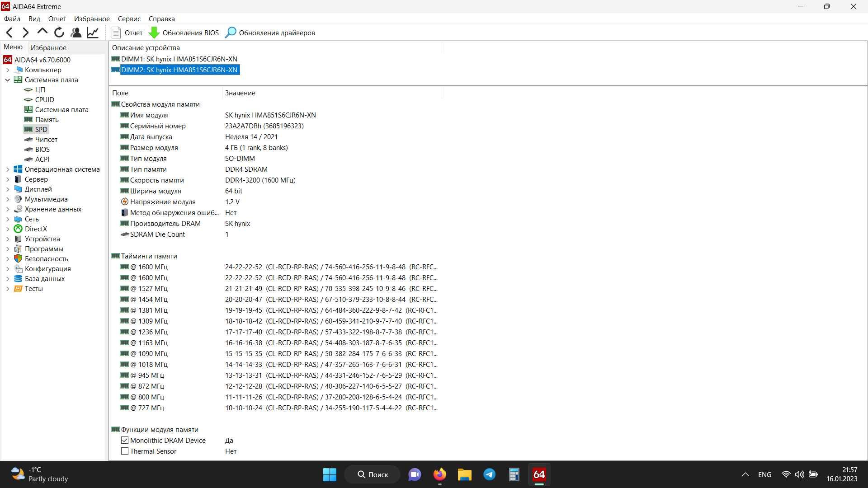Screen dimensions: 868x488
Task: Open the benchmark graph icon in toolbar
Action: click(93, 33)
